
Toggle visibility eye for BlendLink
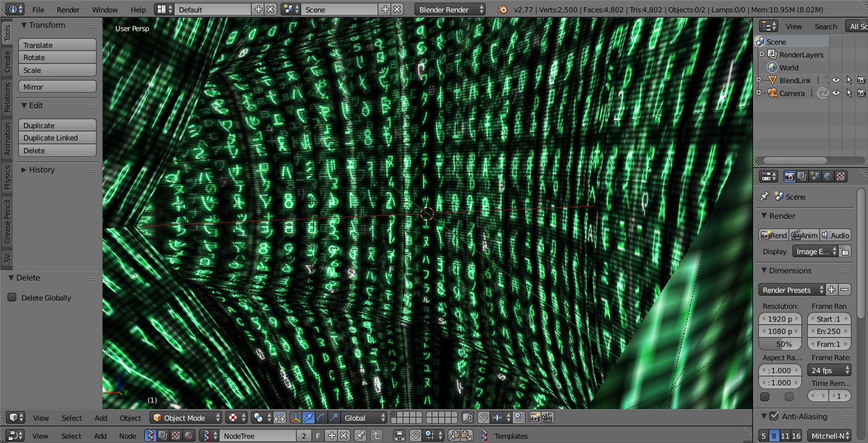tap(836, 80)
